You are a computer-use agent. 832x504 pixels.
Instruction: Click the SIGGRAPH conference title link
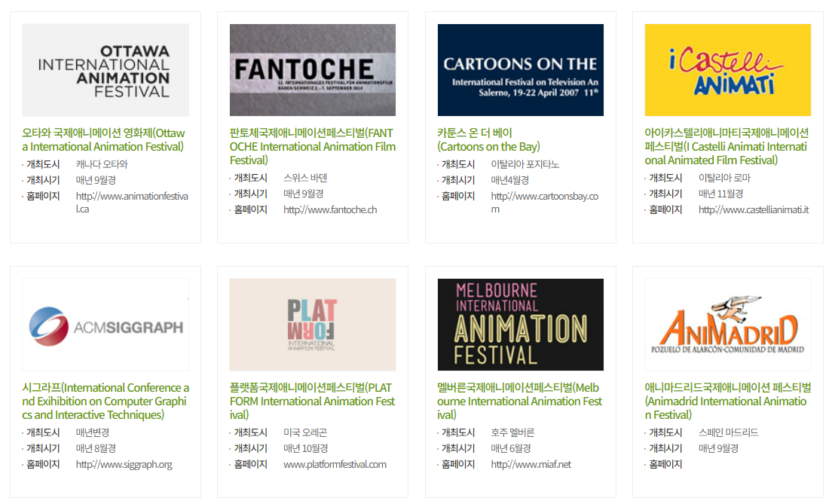tap(106, 402)
